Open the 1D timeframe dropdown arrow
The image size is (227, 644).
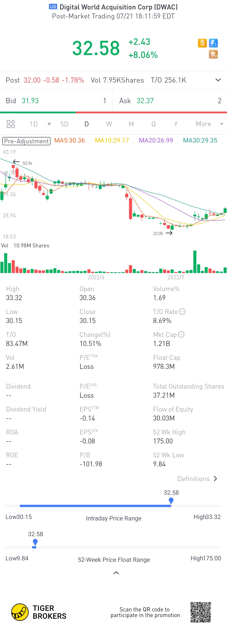pyautogui.click(x=49, y=124)
